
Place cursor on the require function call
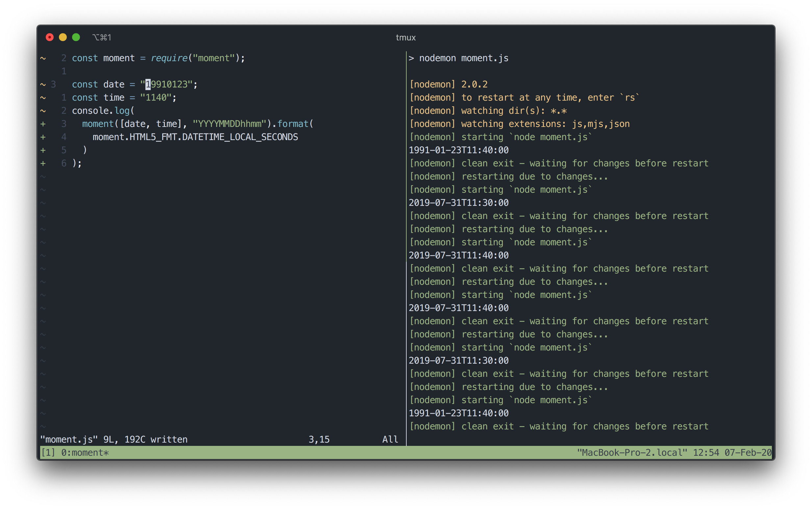coord(169,58)
